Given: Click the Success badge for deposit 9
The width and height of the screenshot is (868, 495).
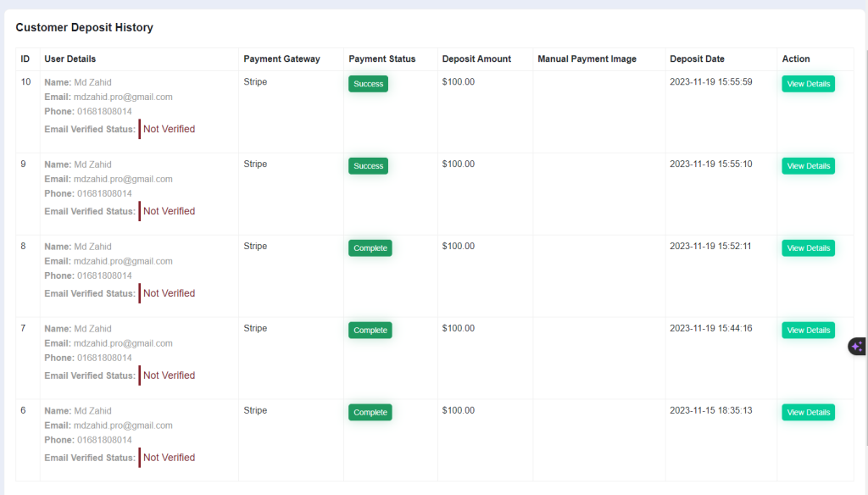Looking at the screenshot, I should [368, 166].
